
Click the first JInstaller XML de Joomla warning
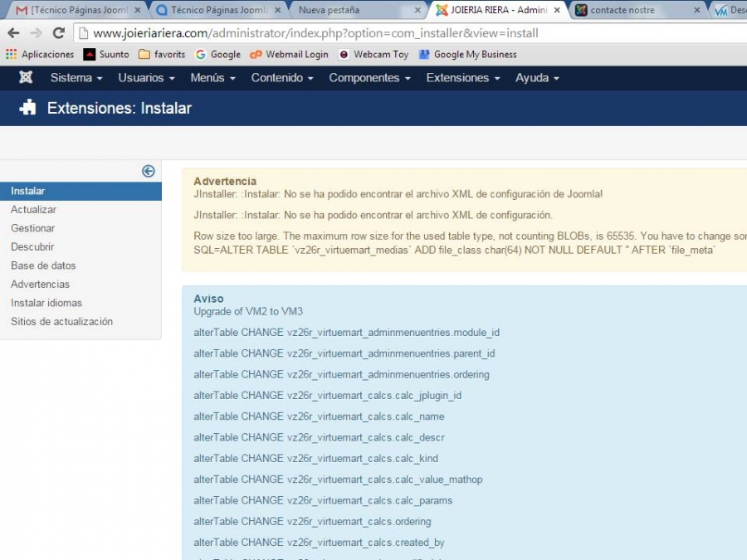click(x=398, y=194)
